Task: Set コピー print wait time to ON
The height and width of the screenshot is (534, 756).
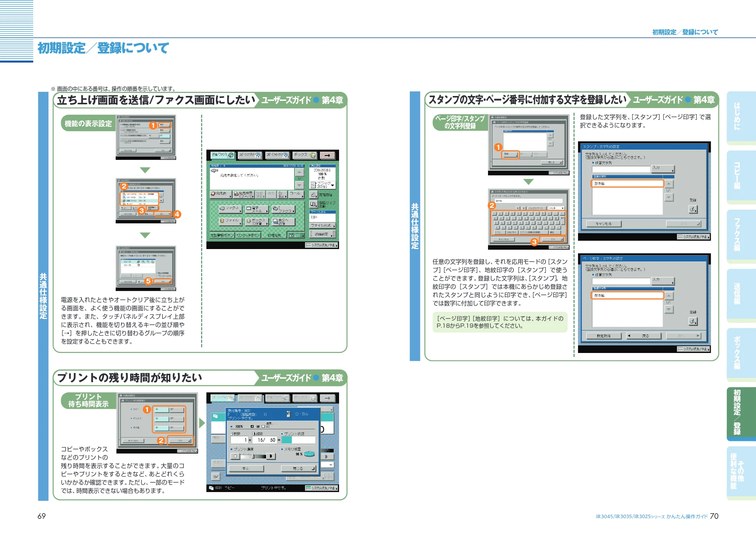Action: pos(162,410)
